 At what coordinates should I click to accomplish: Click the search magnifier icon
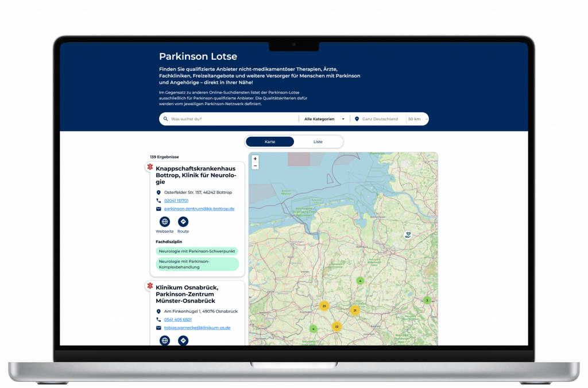coord(165,119)
